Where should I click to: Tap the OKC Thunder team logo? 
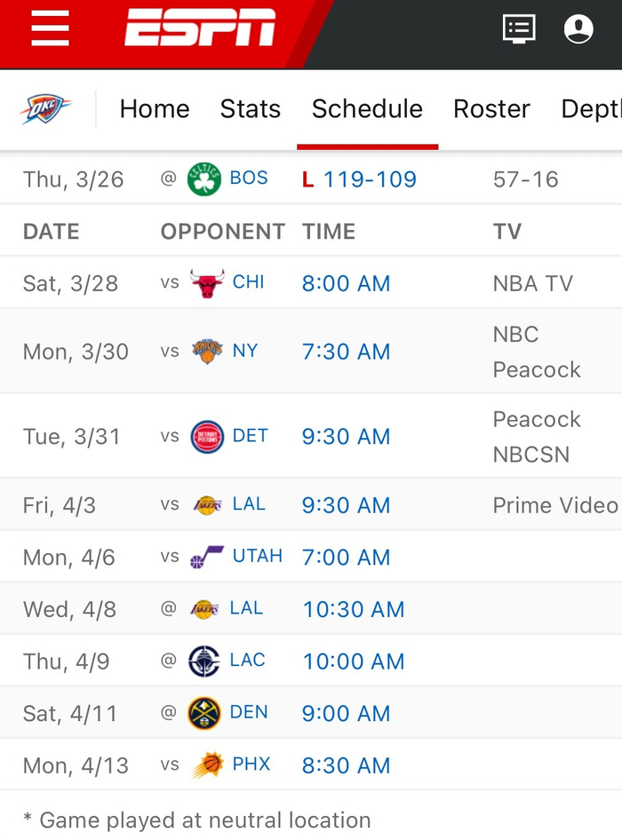tap(45, 109)
